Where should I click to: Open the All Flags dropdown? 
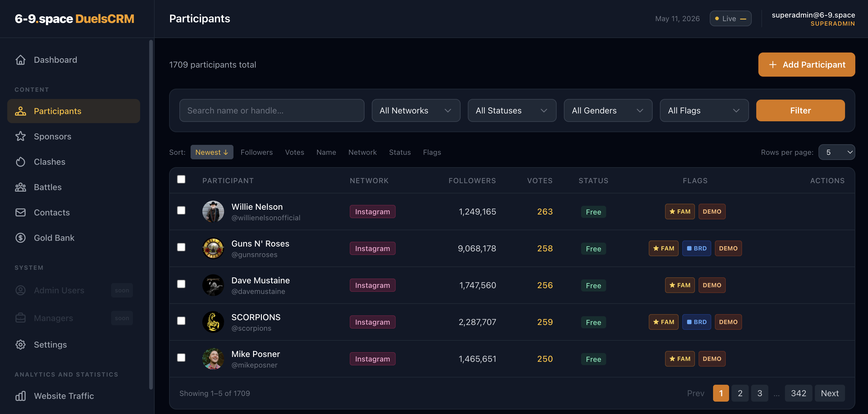click(704, 110)
